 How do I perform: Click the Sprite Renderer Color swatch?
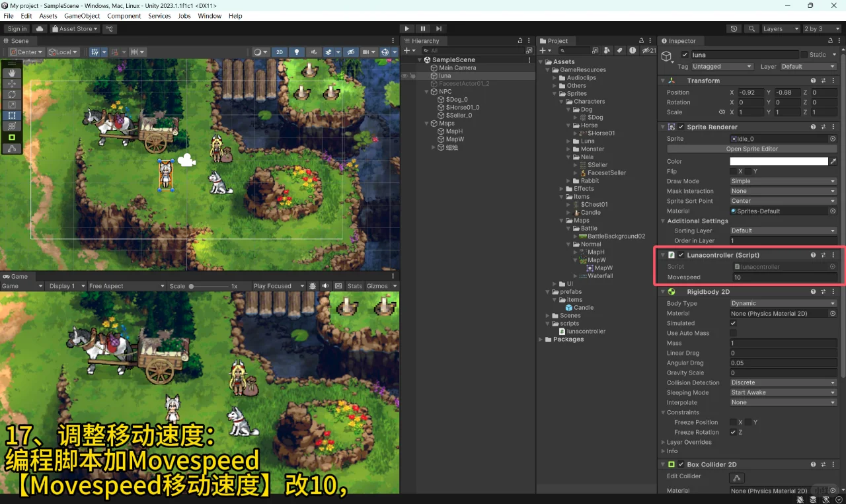779,161
